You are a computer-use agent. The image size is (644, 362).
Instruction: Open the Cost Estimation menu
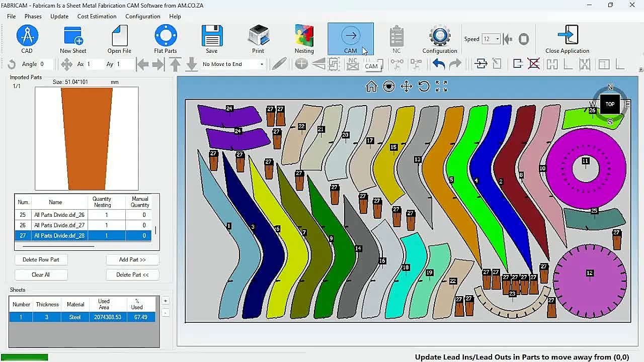pos(97,16)
